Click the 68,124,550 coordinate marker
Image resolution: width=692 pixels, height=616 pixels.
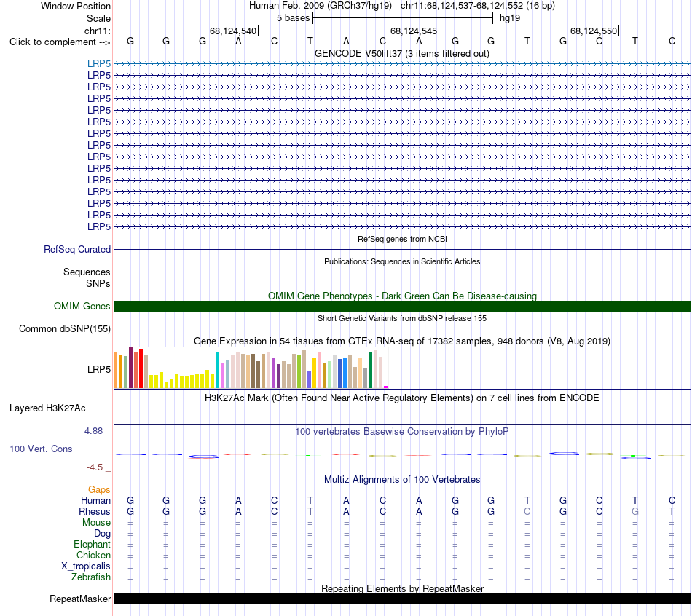click(x=594, y=31)
